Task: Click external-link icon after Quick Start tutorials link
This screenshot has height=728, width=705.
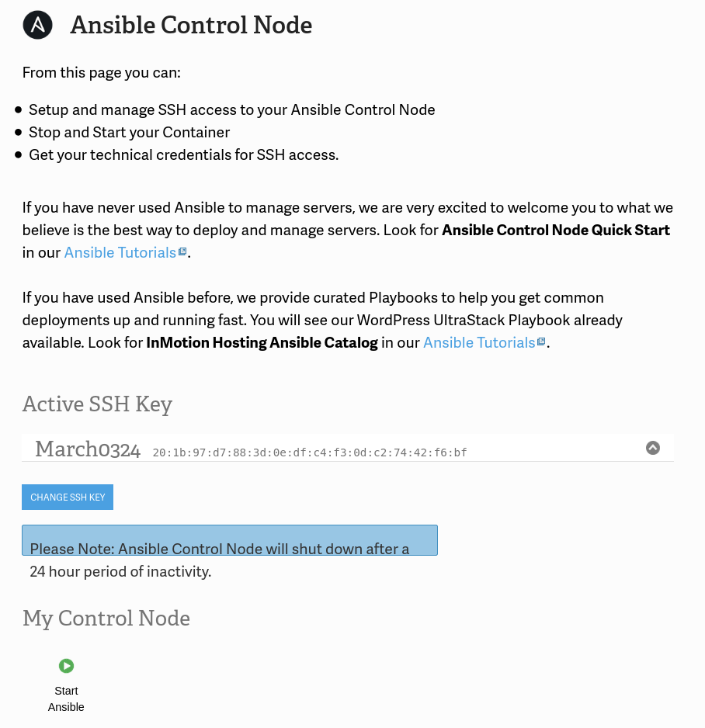Action: (182, 252)
